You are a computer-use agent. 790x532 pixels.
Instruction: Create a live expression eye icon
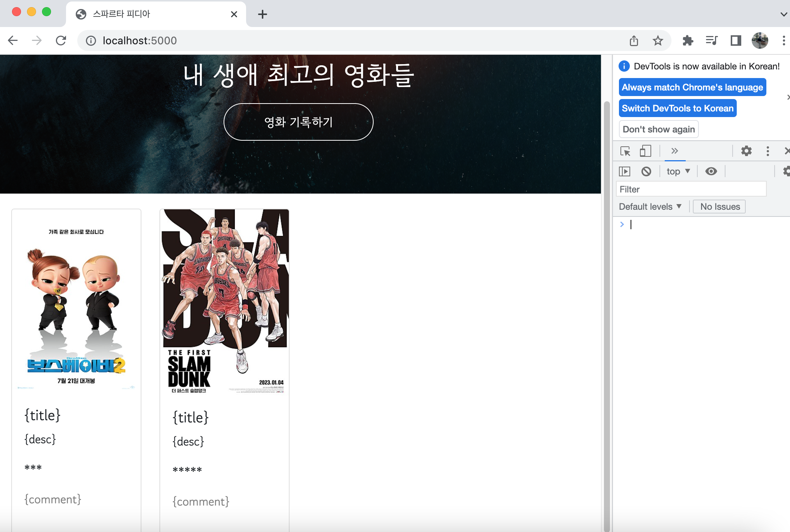(711, 171)
